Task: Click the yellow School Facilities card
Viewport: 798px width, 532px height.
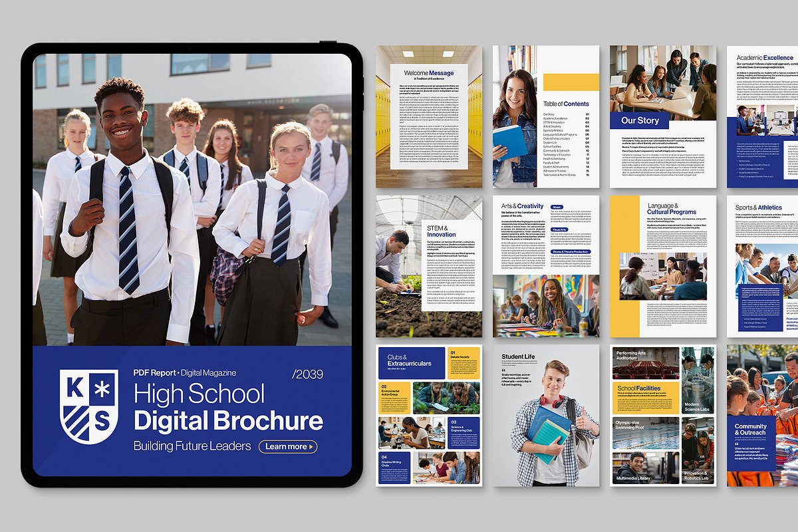Action: [646, 398]
